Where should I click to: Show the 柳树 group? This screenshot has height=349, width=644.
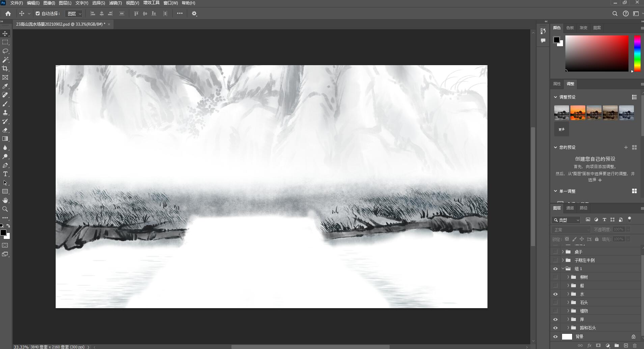pos(555,277)
